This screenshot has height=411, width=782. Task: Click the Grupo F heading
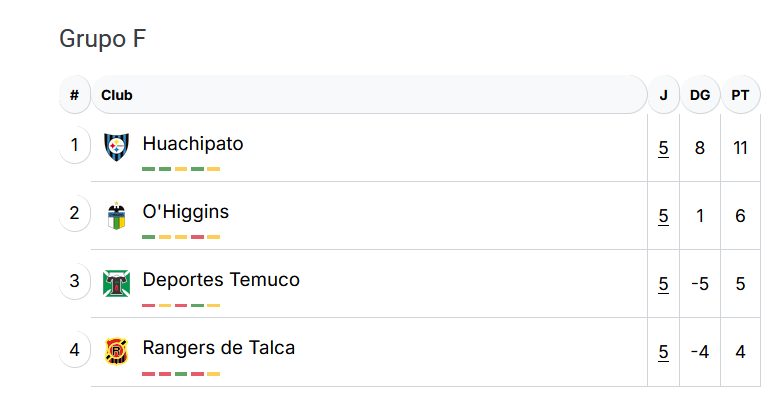point(103,38)
